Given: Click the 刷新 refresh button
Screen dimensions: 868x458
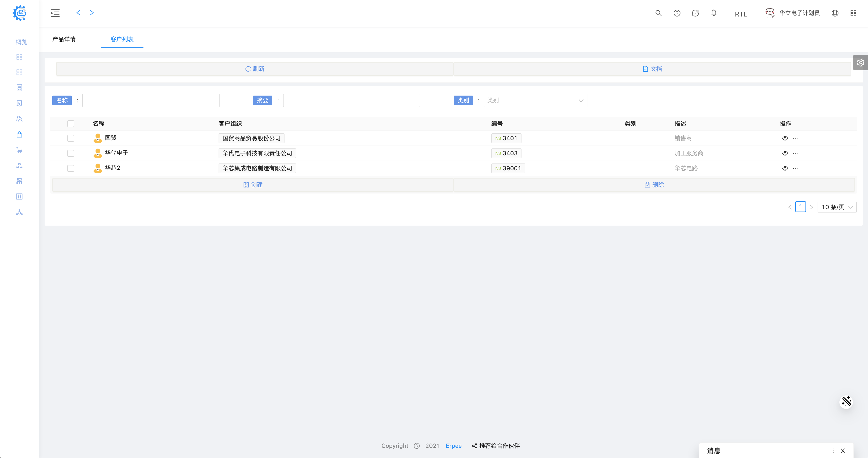Looking at the screenshot, I should click(x=255, y=69).
